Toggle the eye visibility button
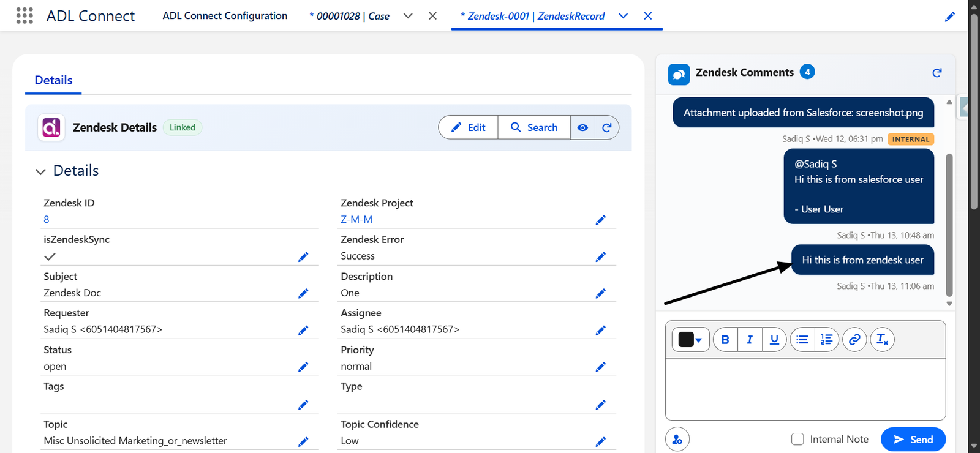This screenshot has width=980, height=453. coord(582,127)
